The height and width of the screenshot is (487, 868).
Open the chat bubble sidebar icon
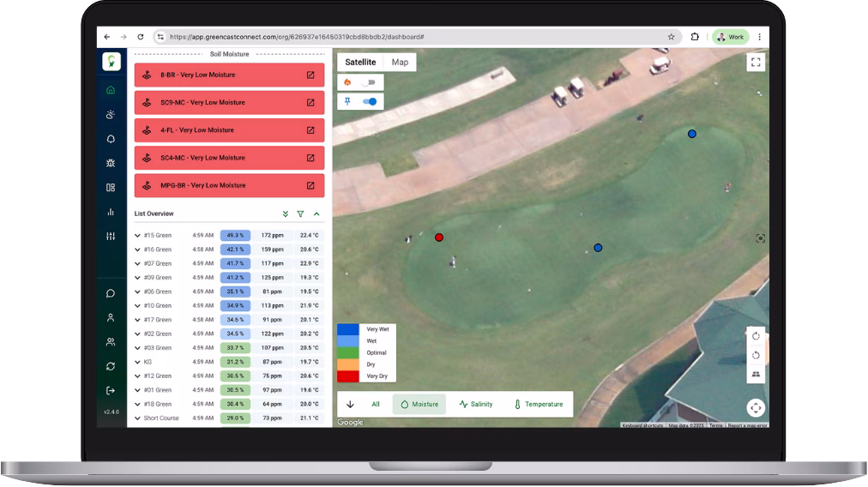[x=111, y=293]
